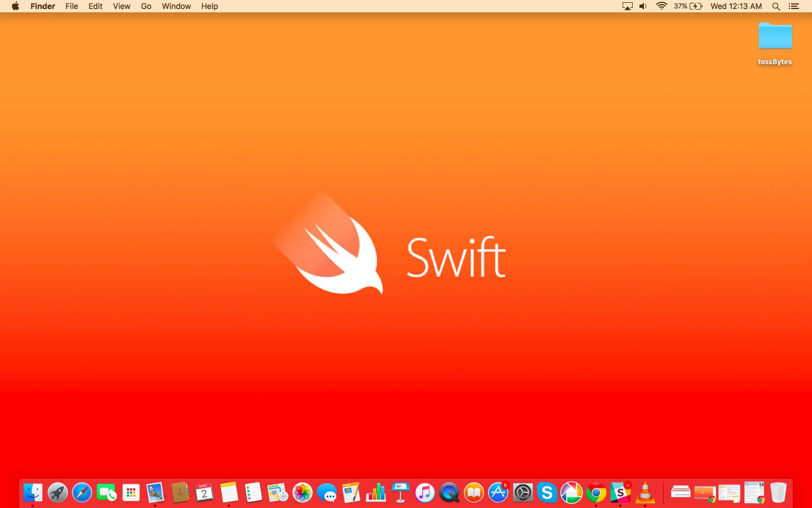Open Notes app from the Dock
The height and width of the screenshot is (508, 812).
(229, 493)
